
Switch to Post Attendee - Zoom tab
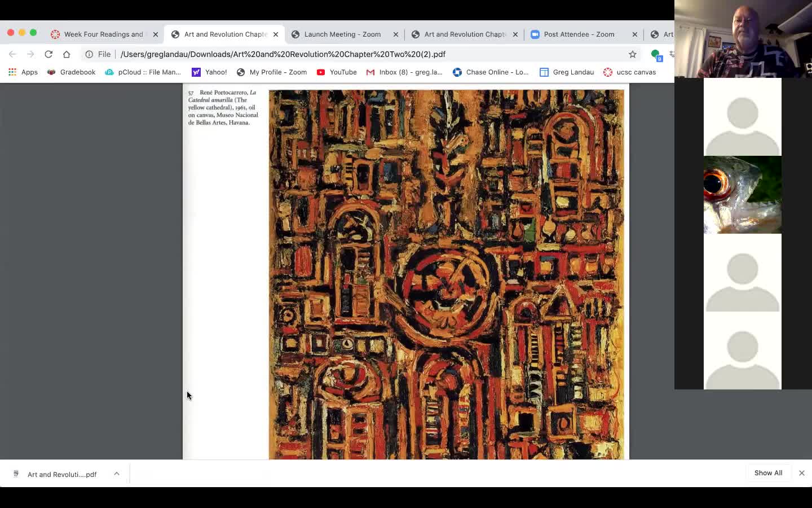[579, 34]
